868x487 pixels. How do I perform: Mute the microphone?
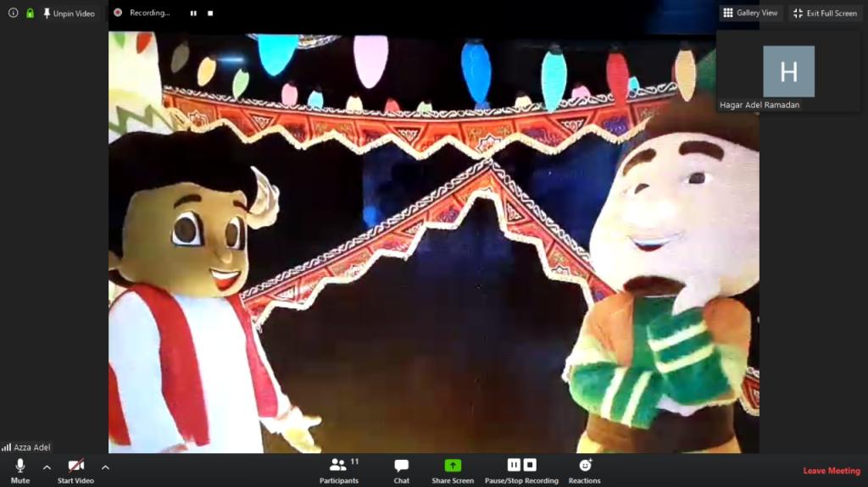[20, 470]
